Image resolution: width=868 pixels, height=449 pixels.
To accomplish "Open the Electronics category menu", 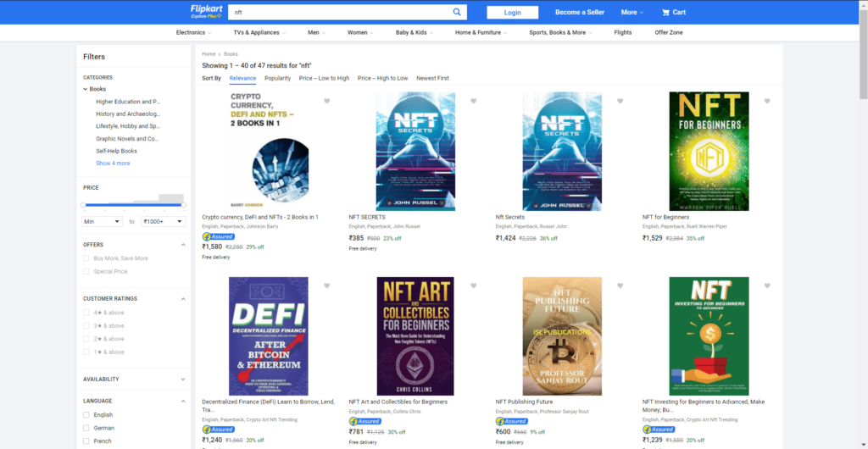I will pos(194,33).
